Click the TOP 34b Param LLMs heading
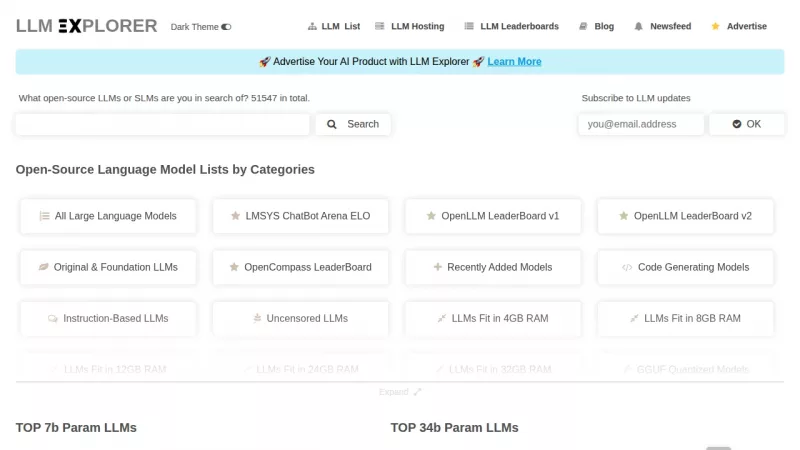Screen dimensions: 800x450 click(x=455, y=428)
